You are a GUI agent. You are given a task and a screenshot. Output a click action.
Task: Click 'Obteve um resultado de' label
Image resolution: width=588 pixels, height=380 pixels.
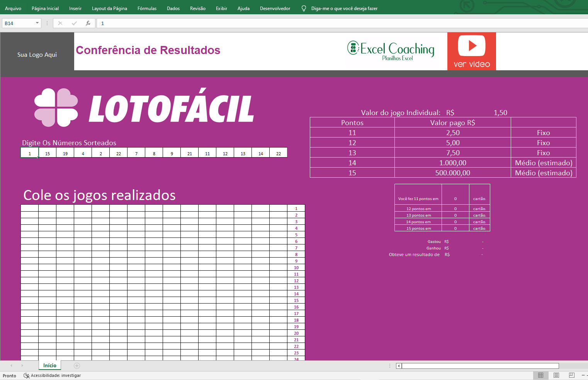pyautogui.click(x=414, y=254)
